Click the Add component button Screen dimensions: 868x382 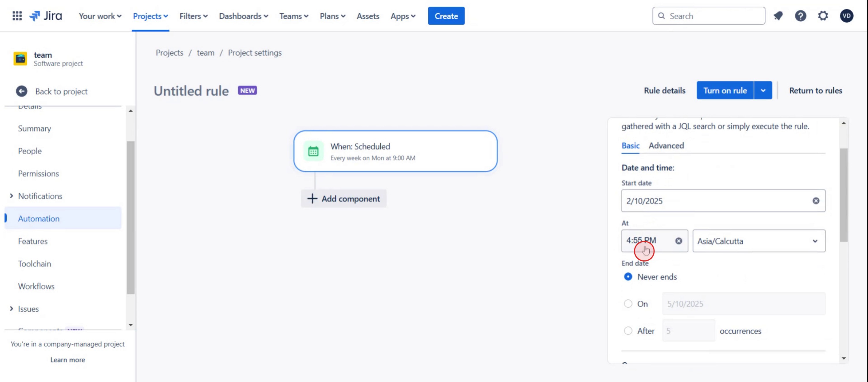[344, 199]
